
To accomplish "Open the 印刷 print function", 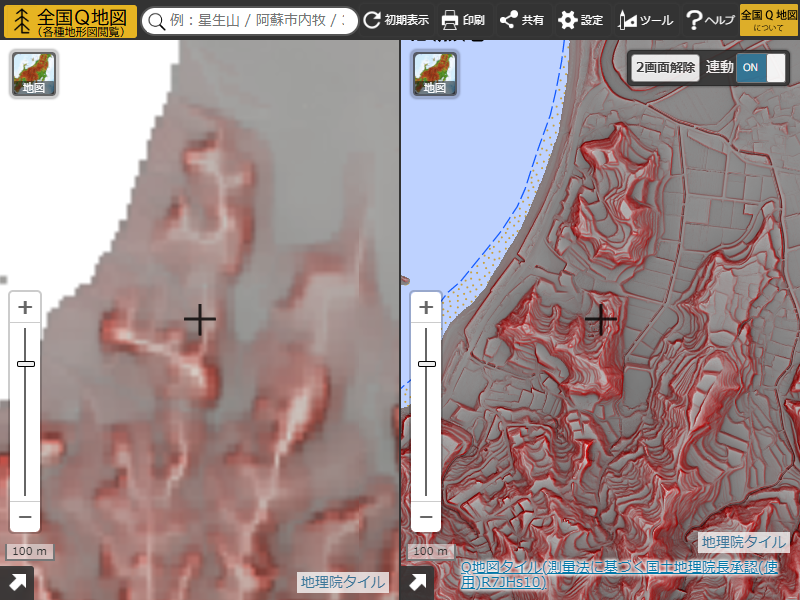I will click(x=463, y=20).
